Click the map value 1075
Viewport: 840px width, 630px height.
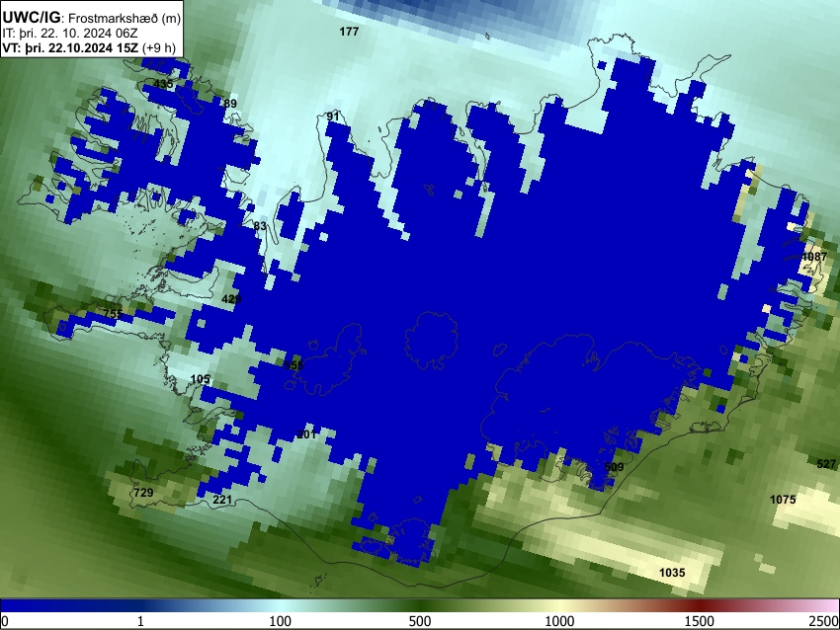783,500
